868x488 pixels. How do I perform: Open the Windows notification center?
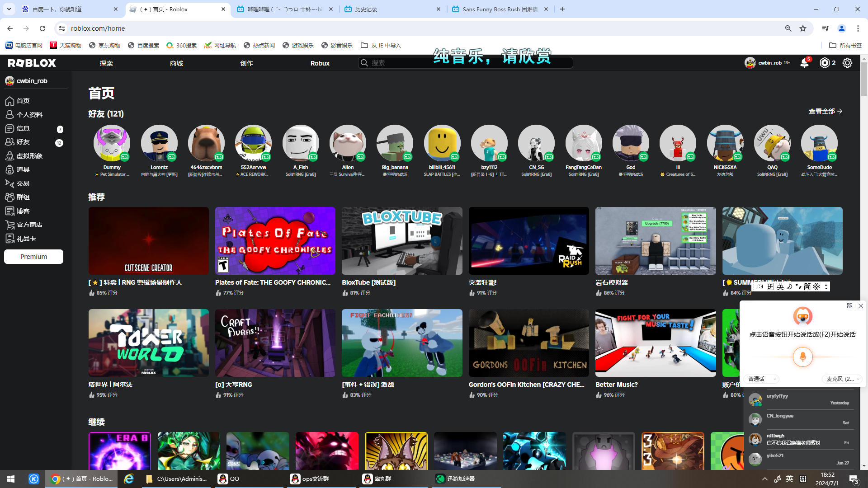pyautogui.click(x=854, y=479)
